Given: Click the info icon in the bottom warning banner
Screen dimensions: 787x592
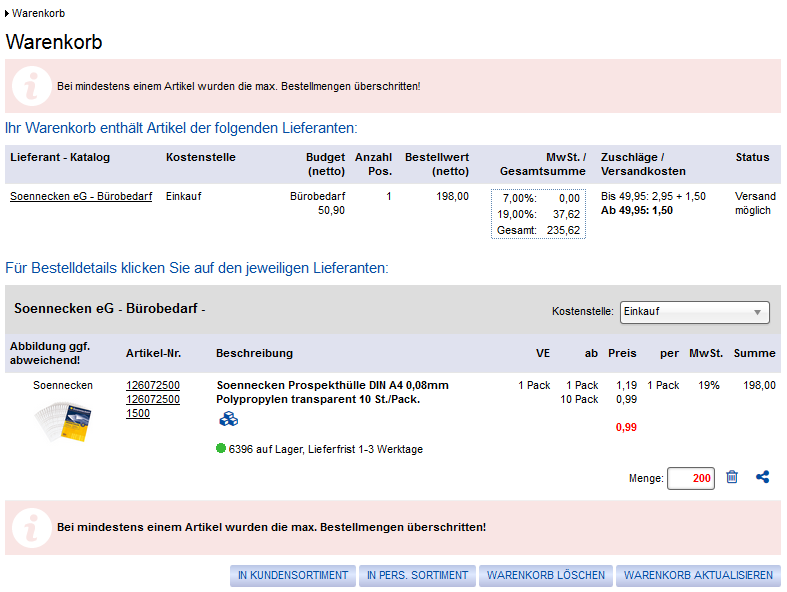Looking at the screenshot, I should click(32, 527).
